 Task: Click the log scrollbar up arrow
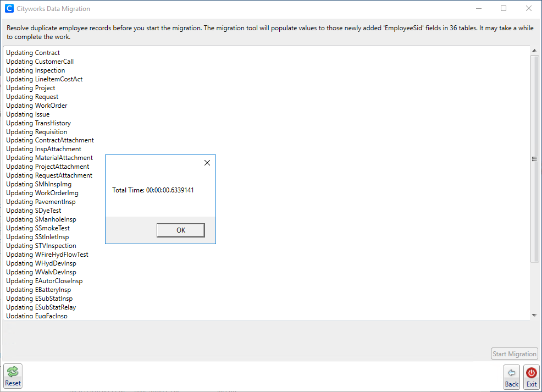tap(534, 51)
